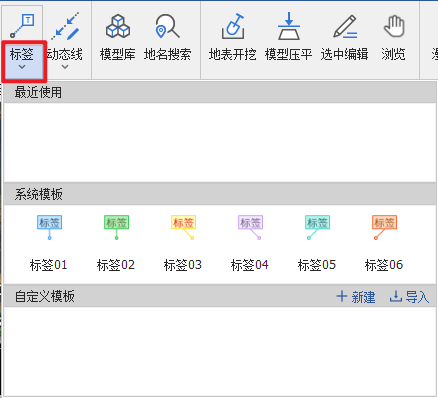Pick the green 标签02 template
This screenshot has width=438, height=398.
pos(116,243)
